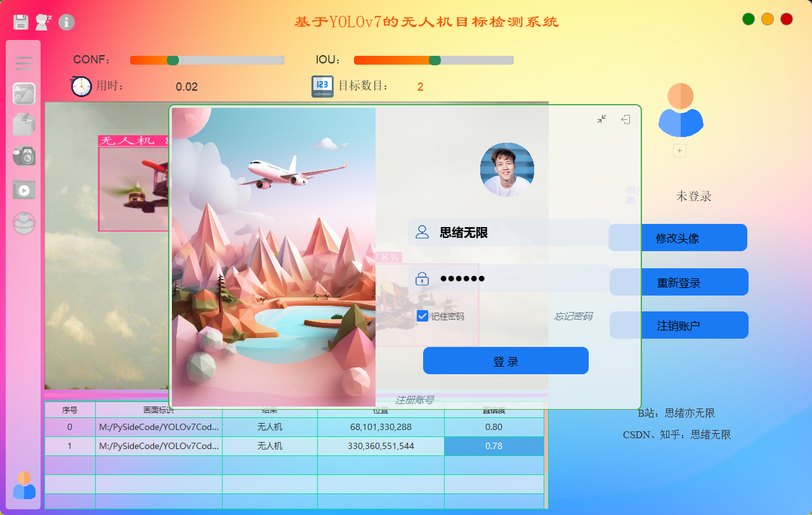
Task: Open the folder batch icon in sidebar
Action: [24, 124]
